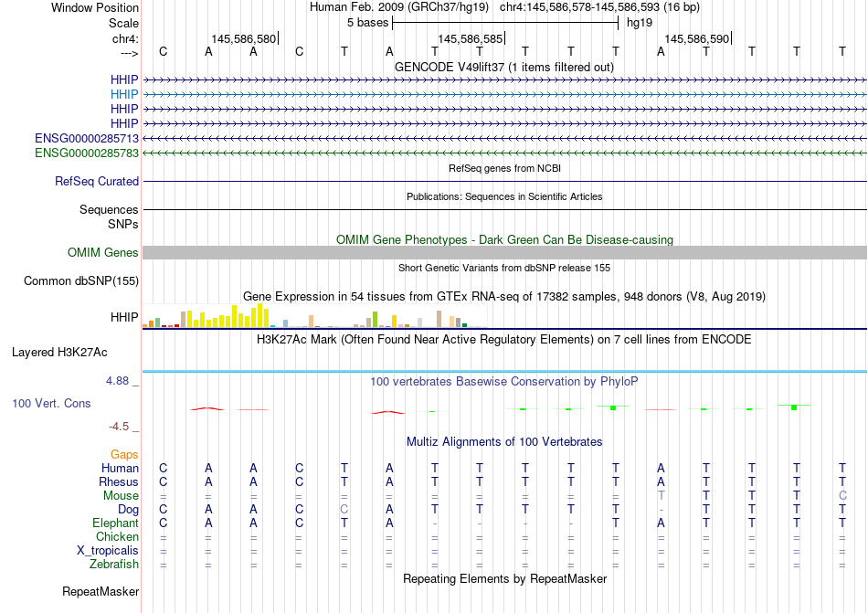
Task: Open the OMIM Gene Phenotypes track title
Action: click(504, 239)
